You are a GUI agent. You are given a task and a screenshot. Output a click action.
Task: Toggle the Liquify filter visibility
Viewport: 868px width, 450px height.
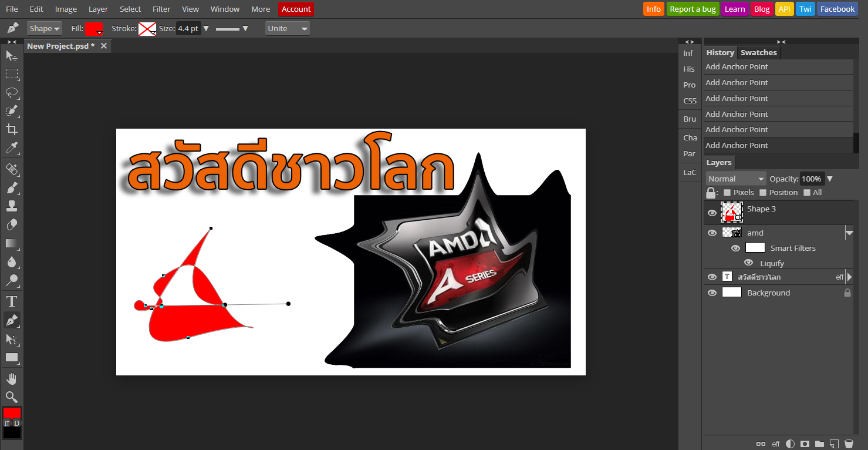coord(748,263)
